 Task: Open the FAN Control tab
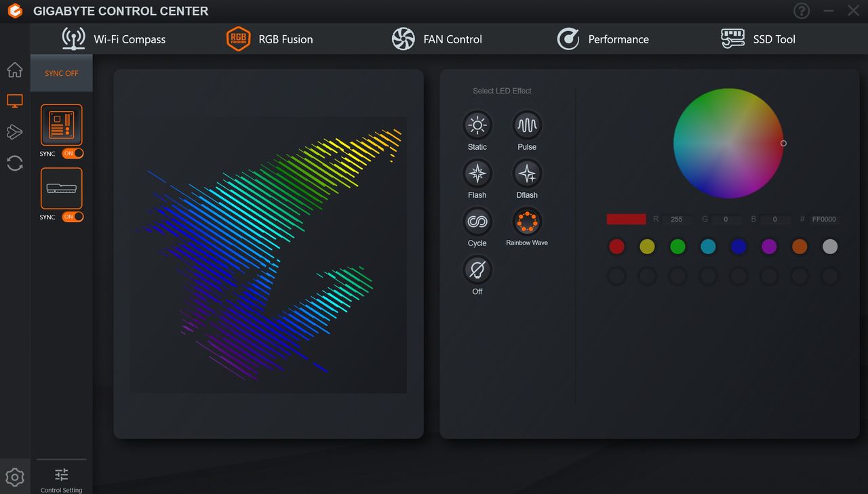tap(437, 39)
